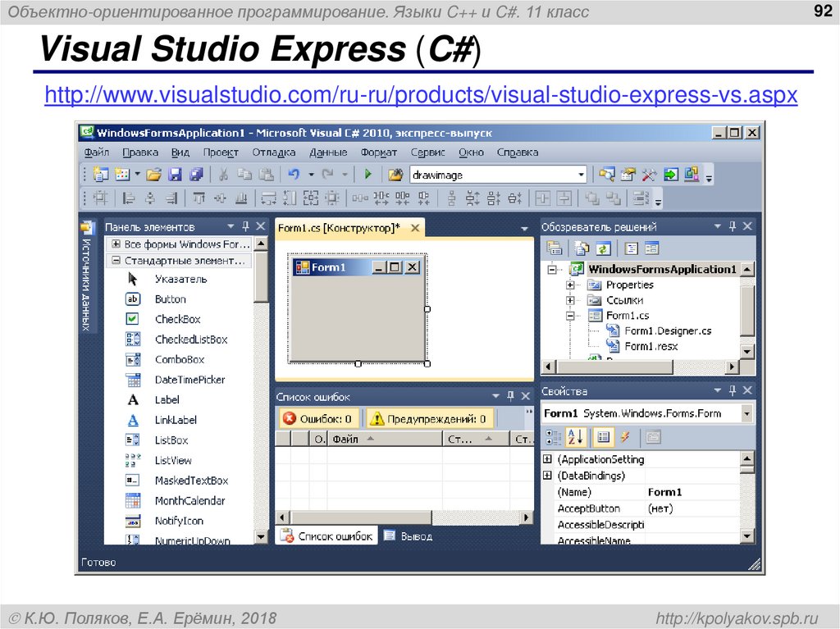Collapse Стандартные элементы toolbox group

[x=115, y=261]
